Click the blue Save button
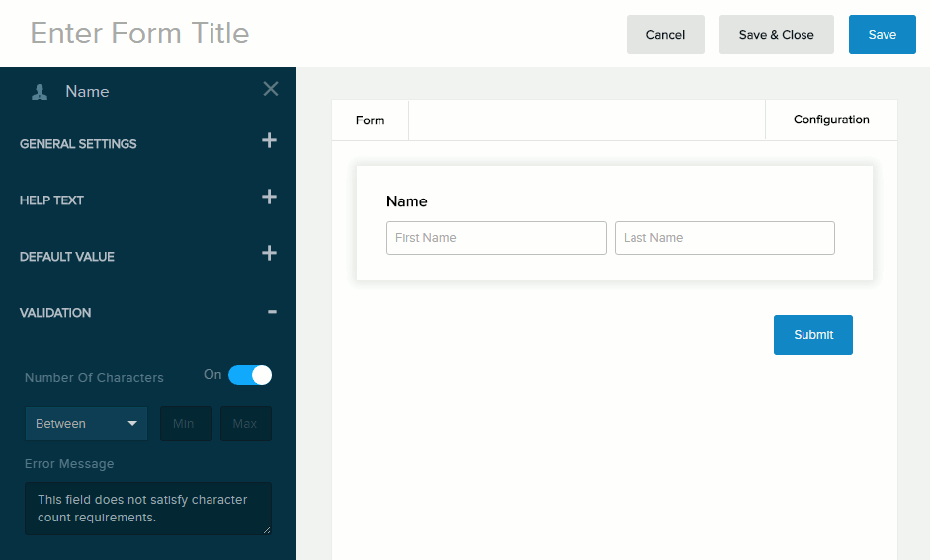 tap(882, 35)
